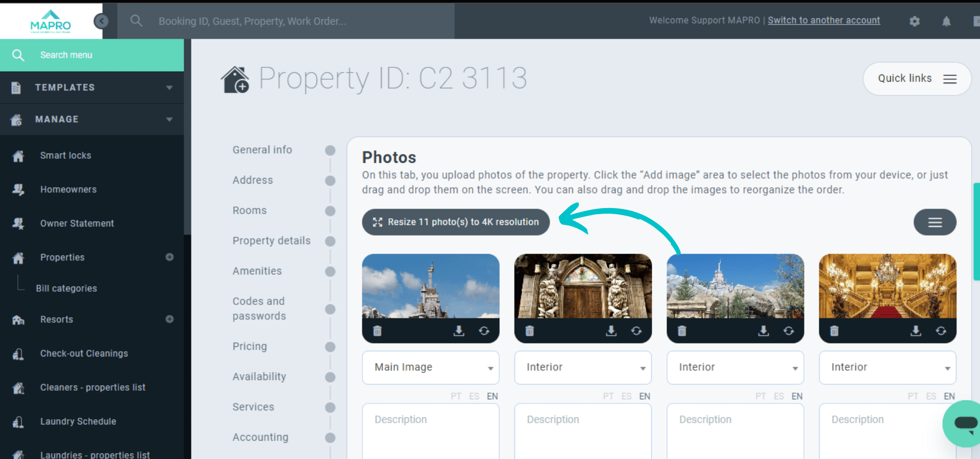Select ES language for the second description
980x459 pixels.
626,396
